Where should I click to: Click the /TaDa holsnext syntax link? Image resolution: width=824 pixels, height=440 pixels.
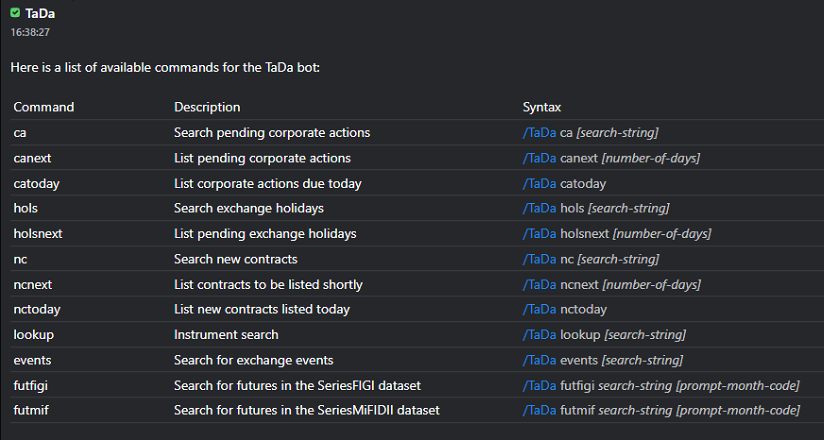click(x=539, y=234)
